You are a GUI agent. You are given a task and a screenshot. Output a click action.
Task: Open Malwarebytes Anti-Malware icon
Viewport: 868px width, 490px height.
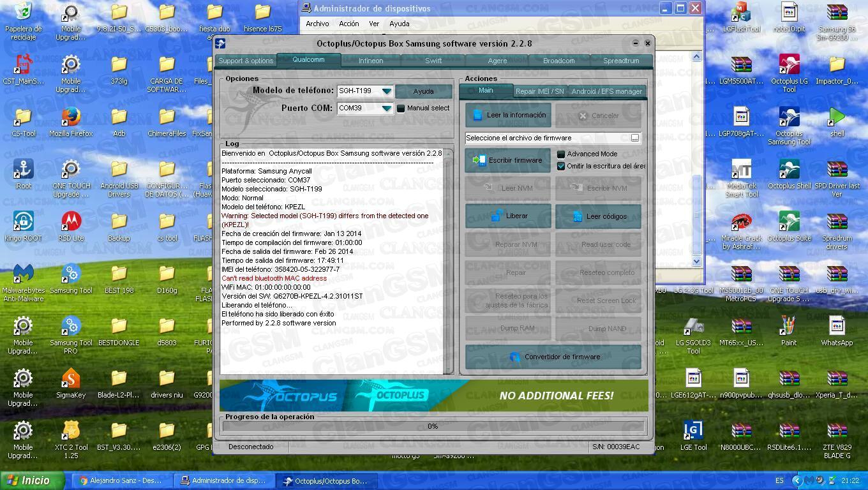coord(23,283)
